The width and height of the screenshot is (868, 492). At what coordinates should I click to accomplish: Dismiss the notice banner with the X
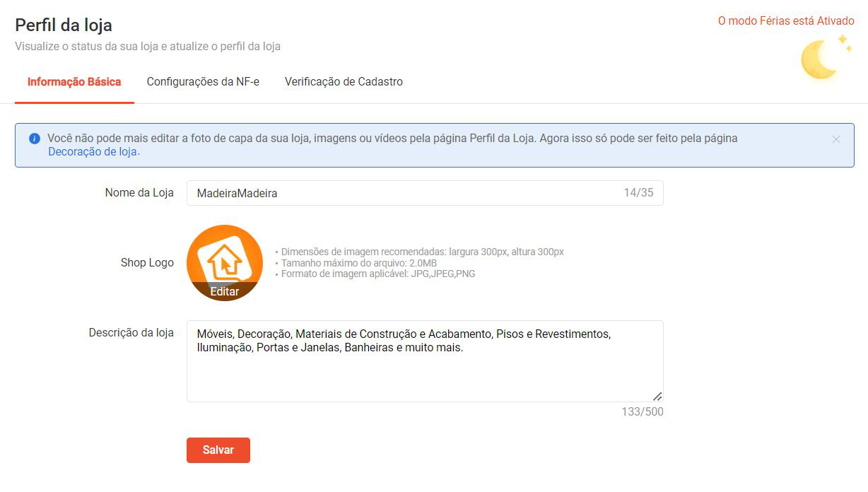(836, 139)
